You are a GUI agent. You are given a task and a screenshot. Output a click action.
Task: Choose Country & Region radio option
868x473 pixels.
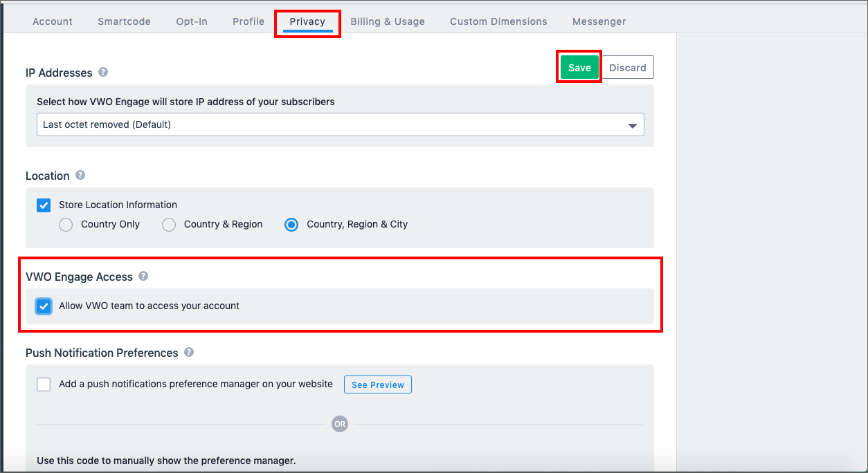169,225
